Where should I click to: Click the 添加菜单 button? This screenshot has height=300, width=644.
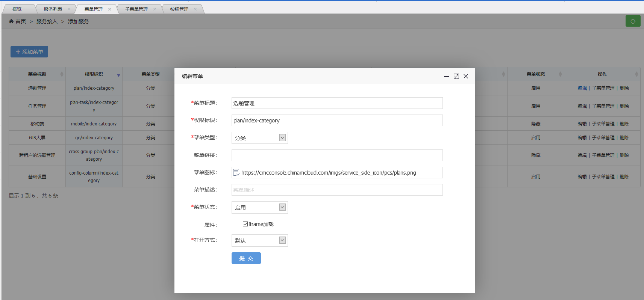pos(29,52)
